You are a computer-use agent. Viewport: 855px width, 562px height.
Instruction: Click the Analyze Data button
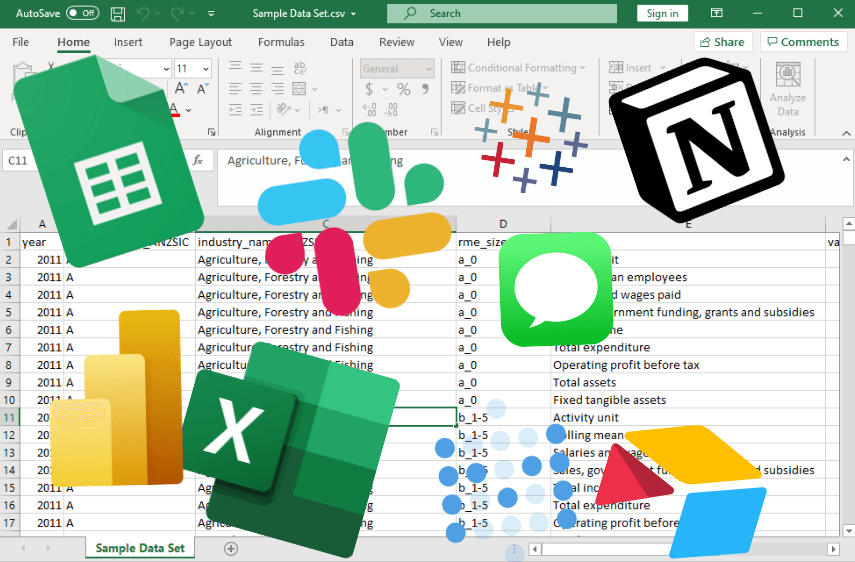pos(788,89)
